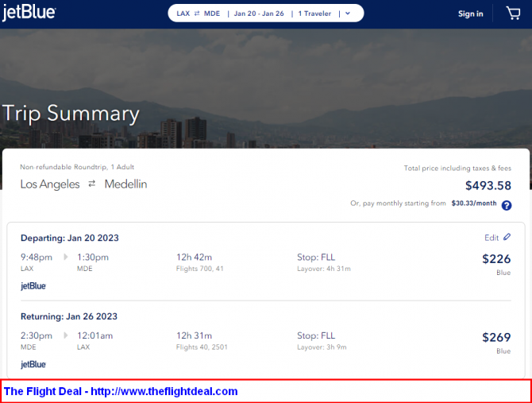
Task: Click MDE in the search pill
Action: pos(212,14)
